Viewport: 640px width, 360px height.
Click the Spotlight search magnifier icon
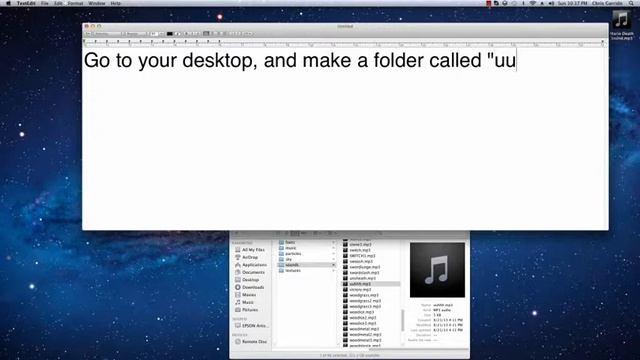pyautogui.click(x=631, y=3)
